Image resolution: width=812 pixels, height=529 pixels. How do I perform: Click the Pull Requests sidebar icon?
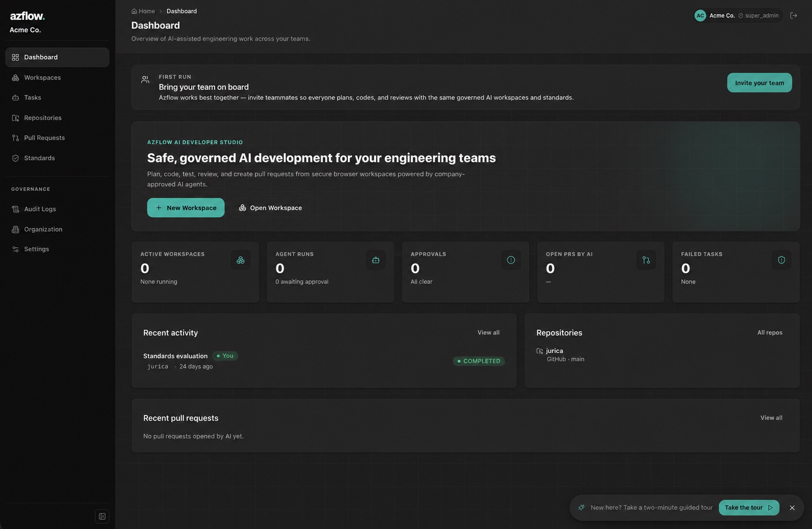tap(15, 138)
